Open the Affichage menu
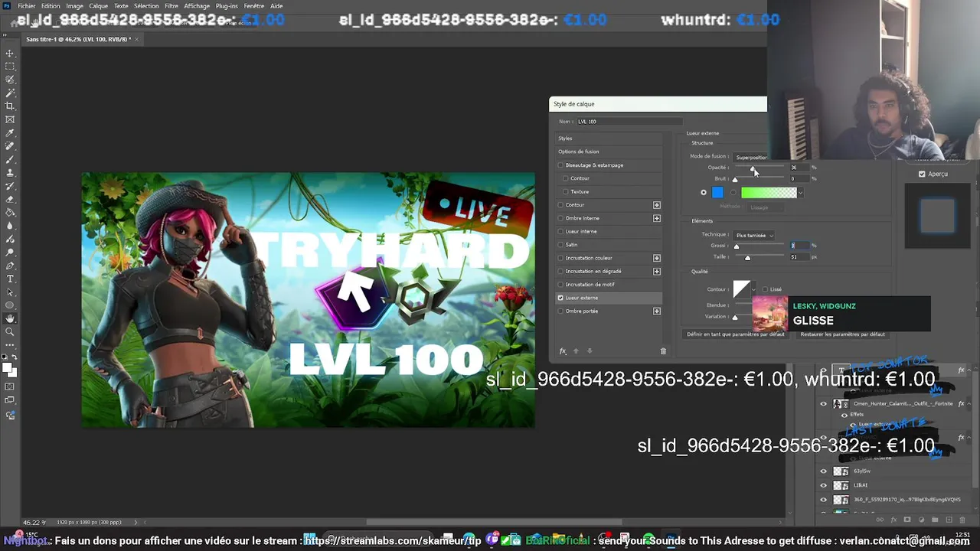 tap(197, 6)
